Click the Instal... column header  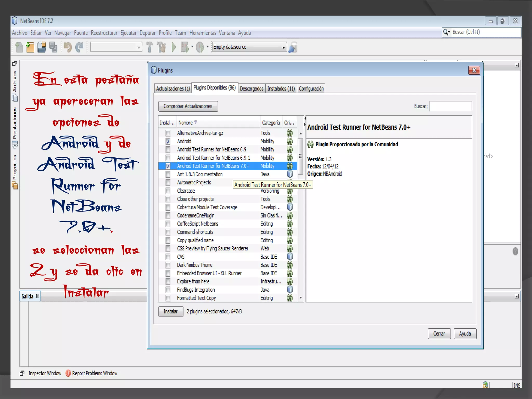click(167, 123)
